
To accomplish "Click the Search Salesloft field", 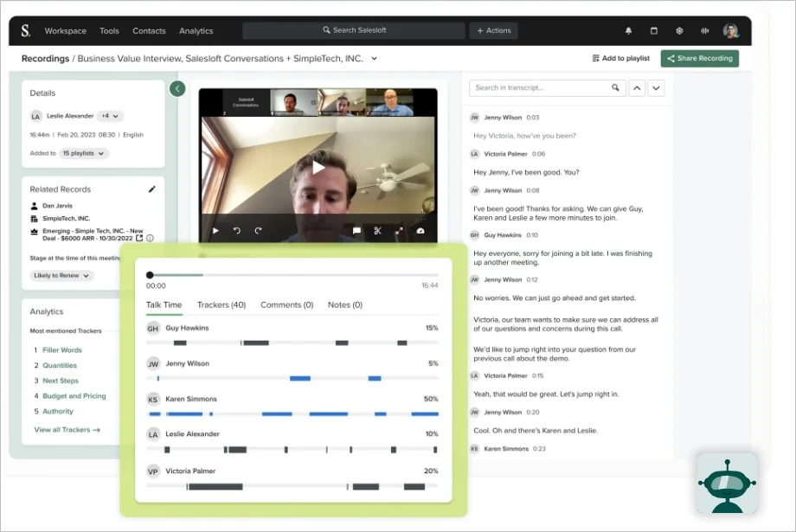I will pyautogui.click(x=354, y=30).
